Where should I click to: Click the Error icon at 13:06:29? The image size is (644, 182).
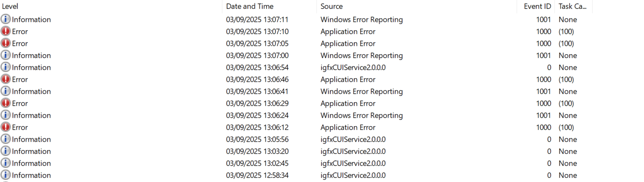click(6, 103)
